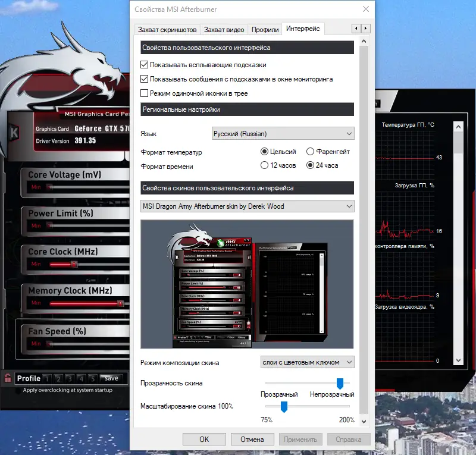Click the 'Непрозрачный' slider label
Viewport: 476px width, 455px height.
pyautogui.click(x=332, y=394)
